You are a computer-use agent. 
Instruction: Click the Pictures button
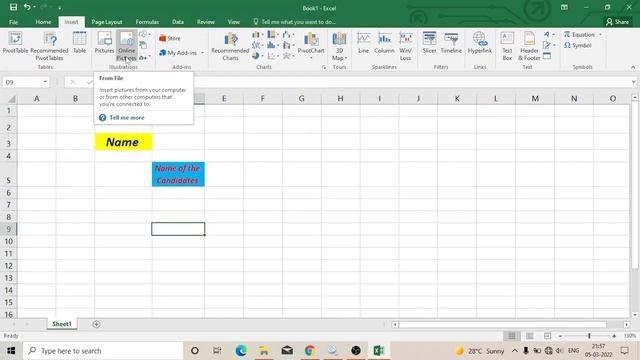(104, 42)
